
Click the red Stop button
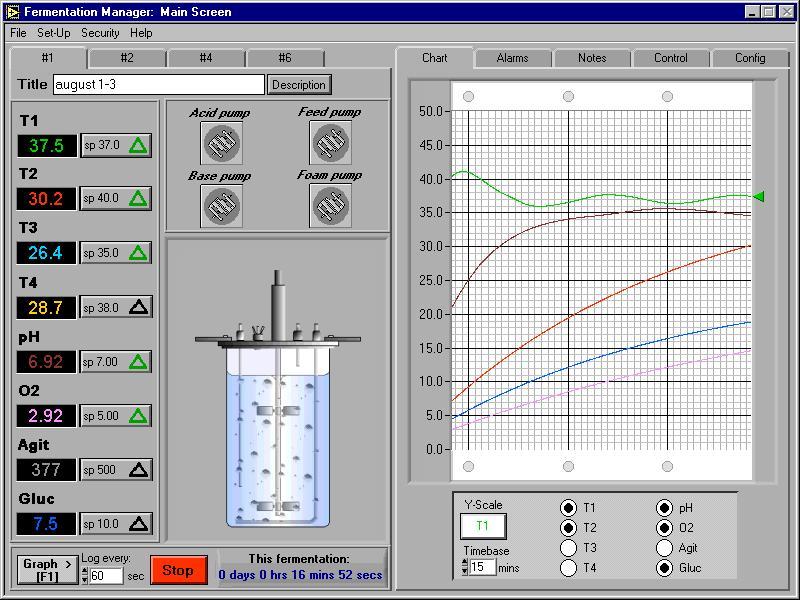(178, 570)
